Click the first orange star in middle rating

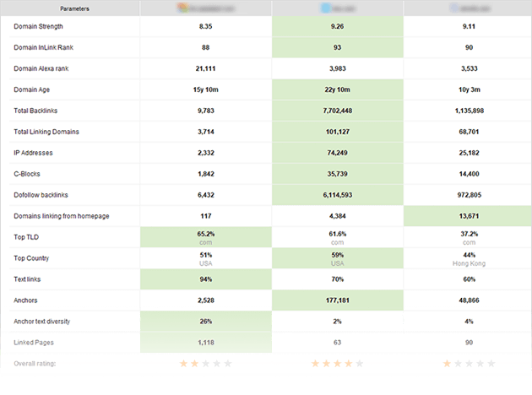(316, 364)
